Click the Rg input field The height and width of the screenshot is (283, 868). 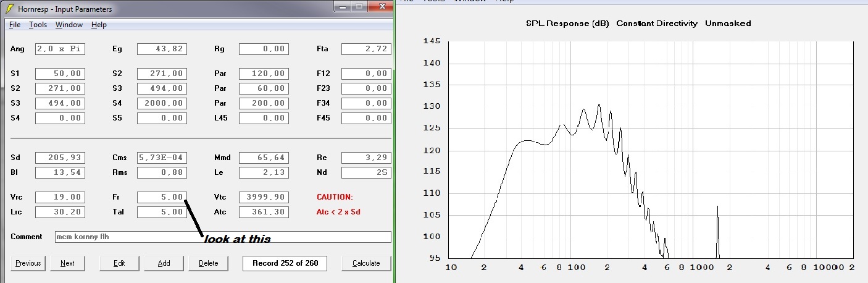pyautogui.click(x=264, y=49)
